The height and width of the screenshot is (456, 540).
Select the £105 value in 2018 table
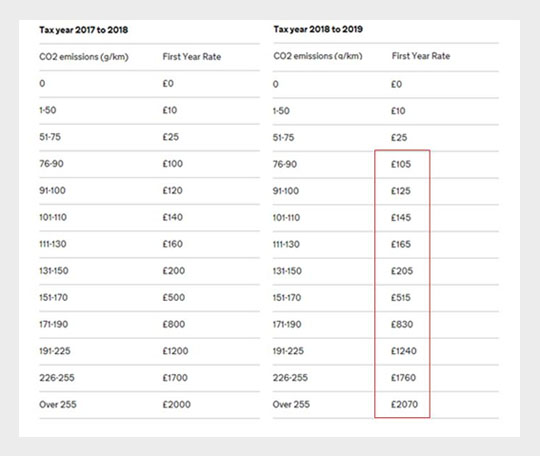pyautogui.click(x=401, y=164)
